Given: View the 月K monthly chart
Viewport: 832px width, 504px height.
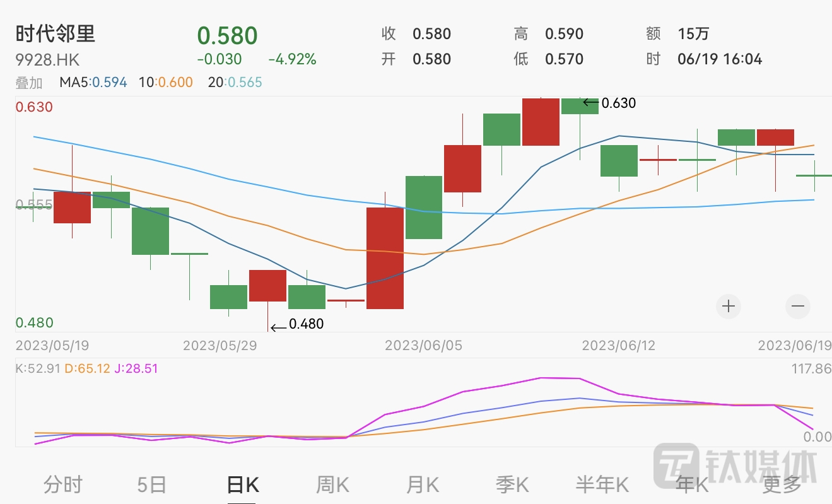Looking at the screenshot, I should click(422, 484).
